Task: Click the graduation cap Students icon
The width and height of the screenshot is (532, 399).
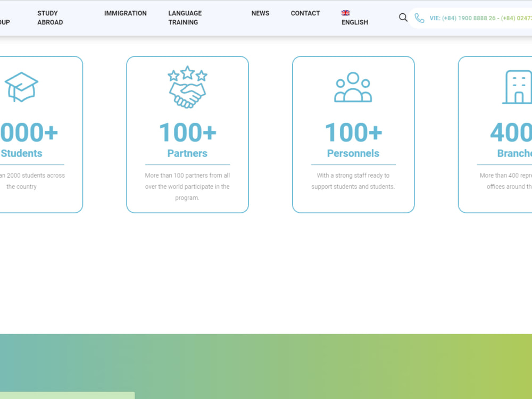Action: 21,87
